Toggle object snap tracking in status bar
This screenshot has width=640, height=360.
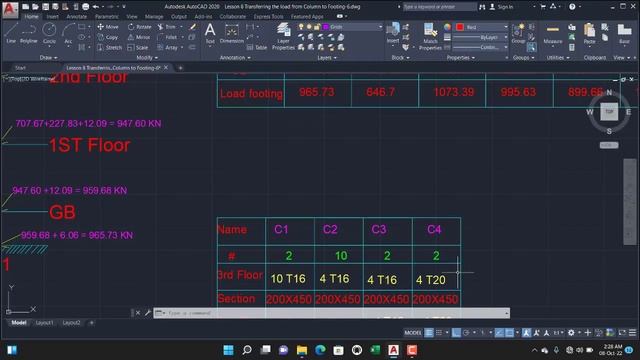pyautogui.click(x=499, y=333)
